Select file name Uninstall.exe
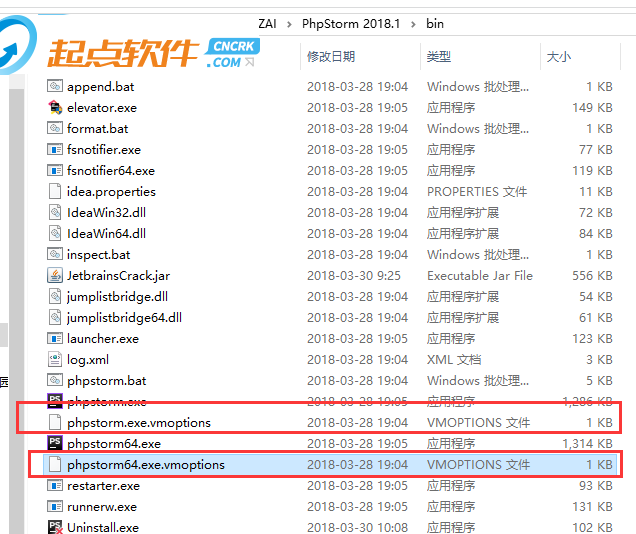Viewport: 636px width, 534px height. (103, 528)
